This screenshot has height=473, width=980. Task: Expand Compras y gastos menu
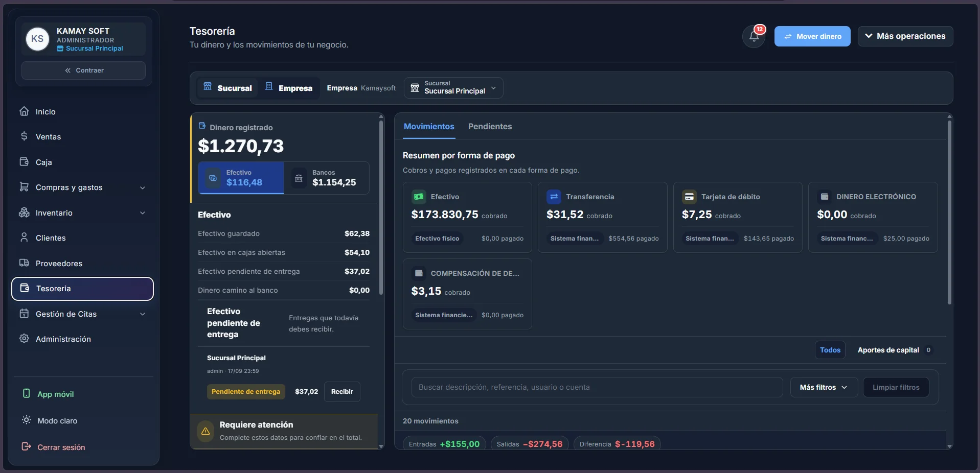(83, 187)
